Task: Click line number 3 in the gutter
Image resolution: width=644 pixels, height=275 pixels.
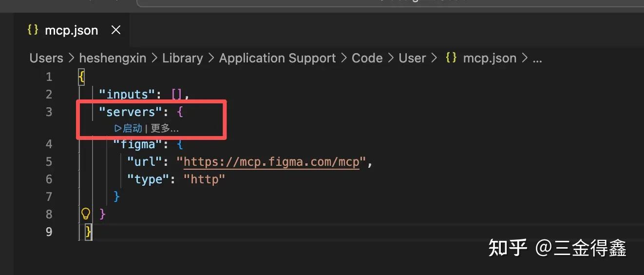Action: (49, 112)
